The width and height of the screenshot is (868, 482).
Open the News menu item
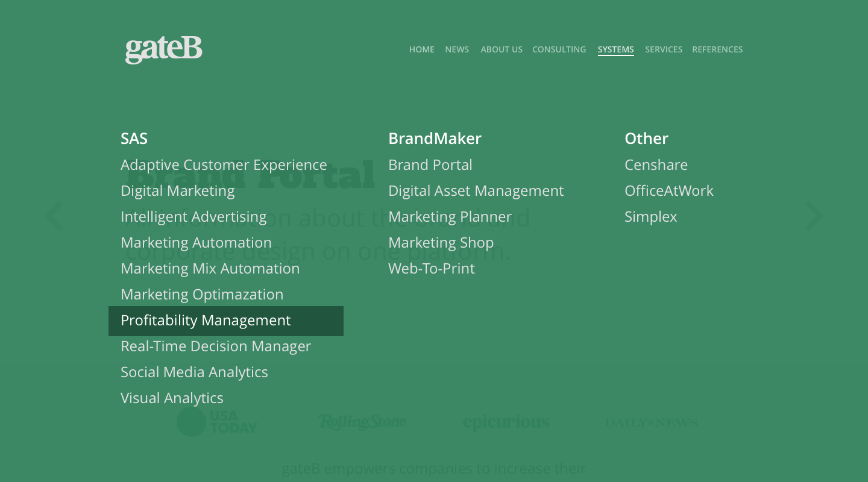pos(457,49)
